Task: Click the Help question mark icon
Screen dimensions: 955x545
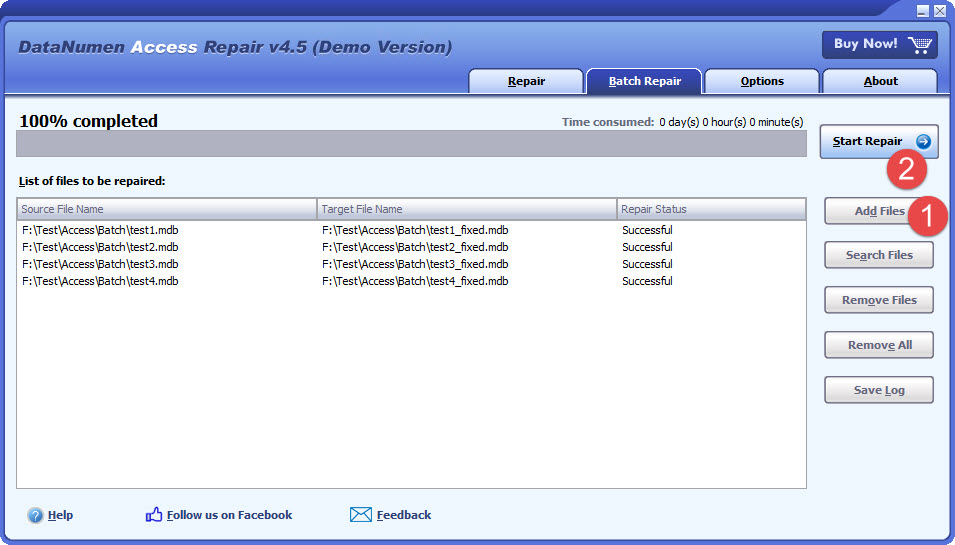Action: pyautogui.click(x=36, y=516)
